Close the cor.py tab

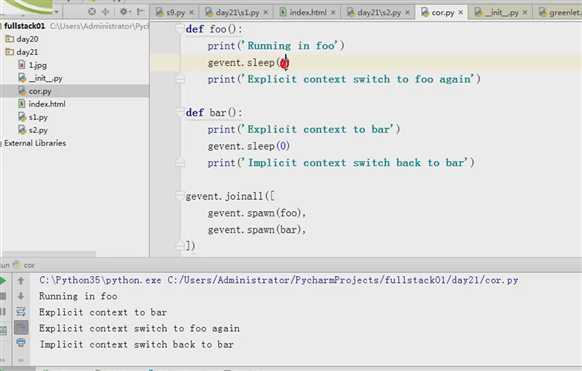461,13
